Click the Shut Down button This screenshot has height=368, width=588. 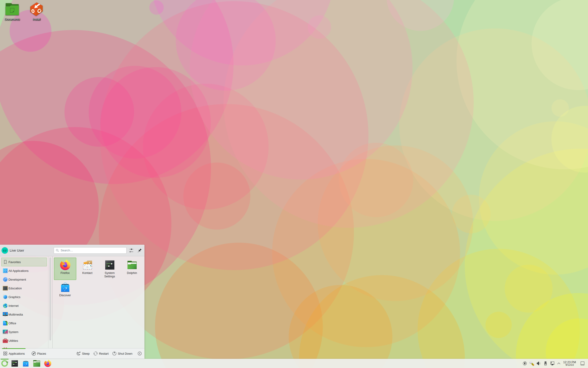coord(122,354)
